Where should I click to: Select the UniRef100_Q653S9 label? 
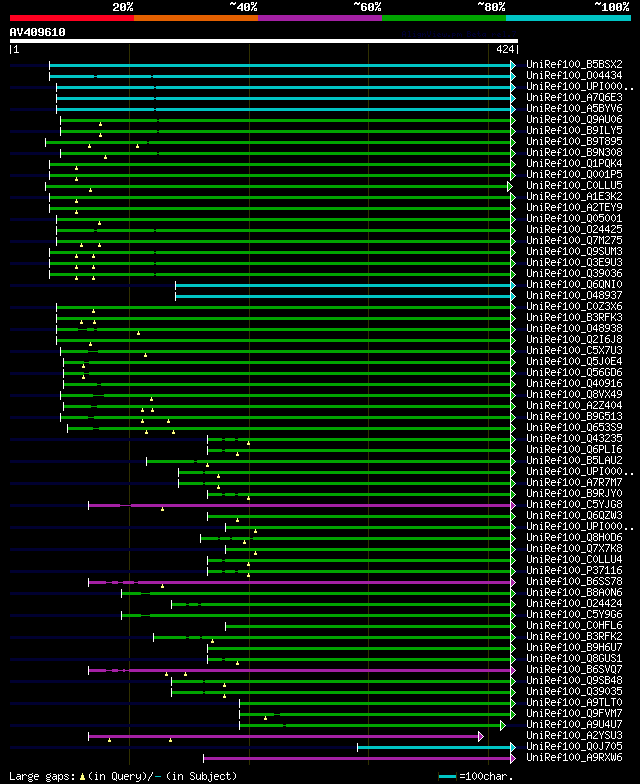click(574, 428)
